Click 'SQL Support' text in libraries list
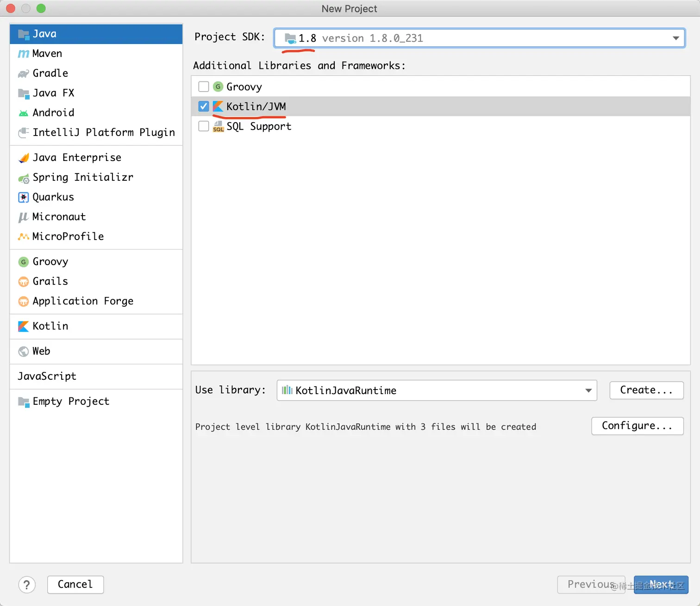Screen dimensions: 700x606 coord(259,126)
